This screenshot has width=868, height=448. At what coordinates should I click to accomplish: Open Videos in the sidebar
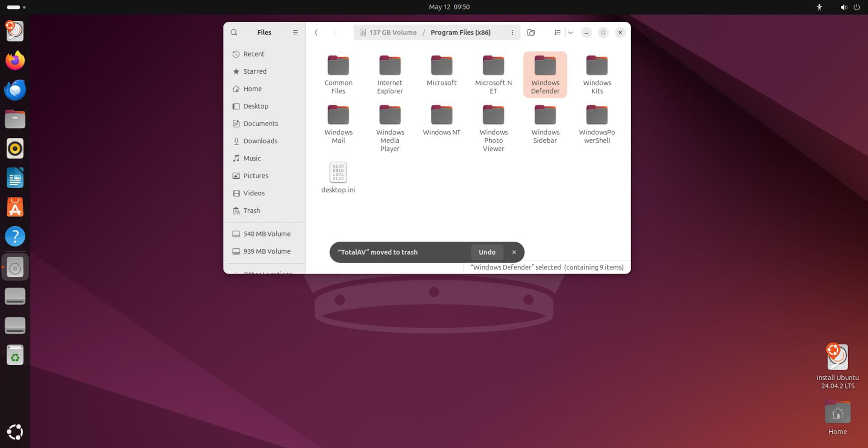coord(264,193)
